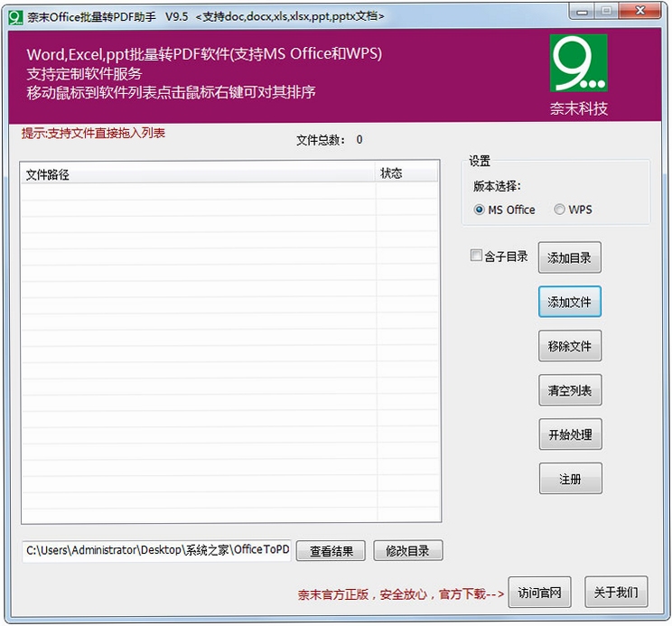Click the 文件路径 column header
Viewport: 672px width, 626px height.
tap(198, 174)
